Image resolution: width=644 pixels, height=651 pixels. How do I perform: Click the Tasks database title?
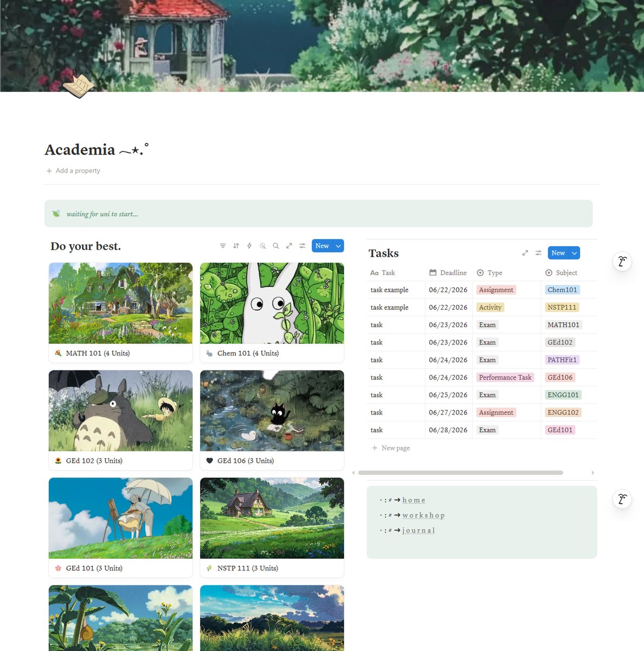(384, 253)
